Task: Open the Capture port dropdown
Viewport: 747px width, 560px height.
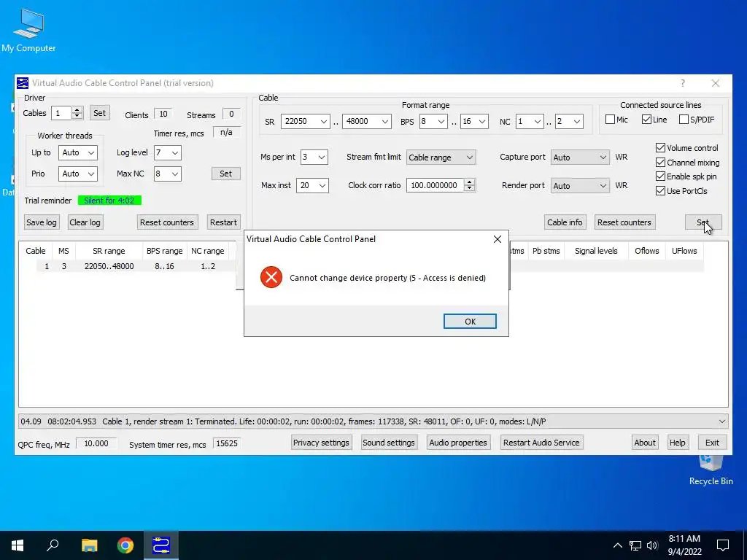Action: pyautogui.click(x=580, y=157)
